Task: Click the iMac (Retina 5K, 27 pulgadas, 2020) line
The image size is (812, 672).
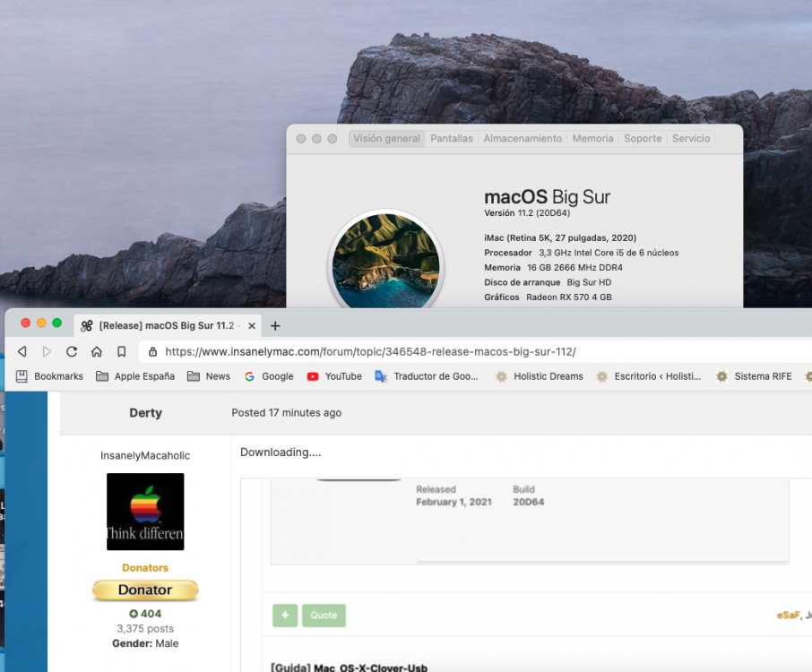Action: click(x=560, y=237)
